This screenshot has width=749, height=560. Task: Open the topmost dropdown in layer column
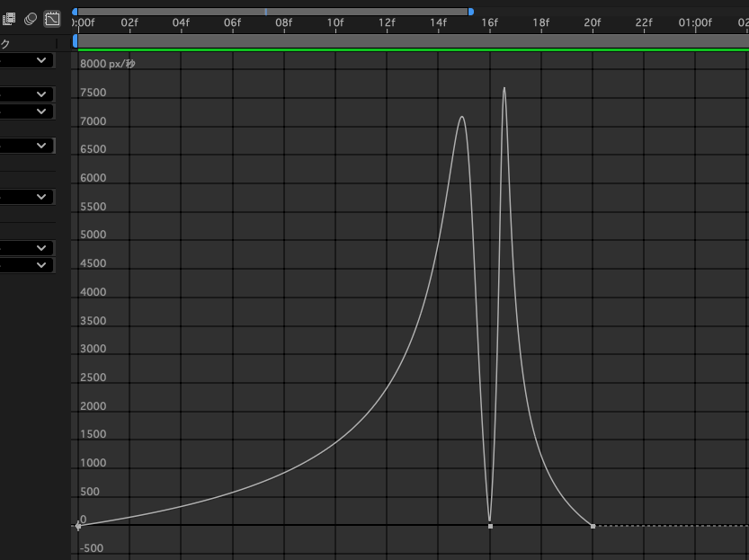click(27, 60)
